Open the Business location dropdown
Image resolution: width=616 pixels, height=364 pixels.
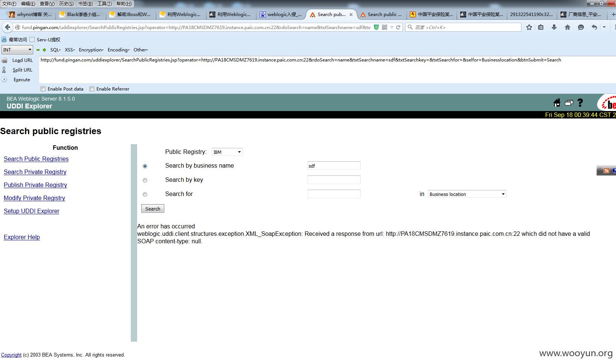pos(467,194)
